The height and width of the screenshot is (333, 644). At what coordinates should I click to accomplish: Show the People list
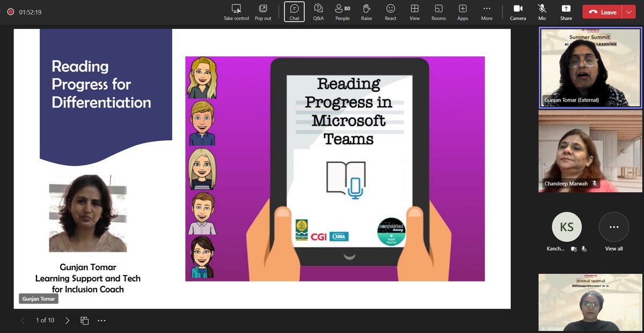342,12
